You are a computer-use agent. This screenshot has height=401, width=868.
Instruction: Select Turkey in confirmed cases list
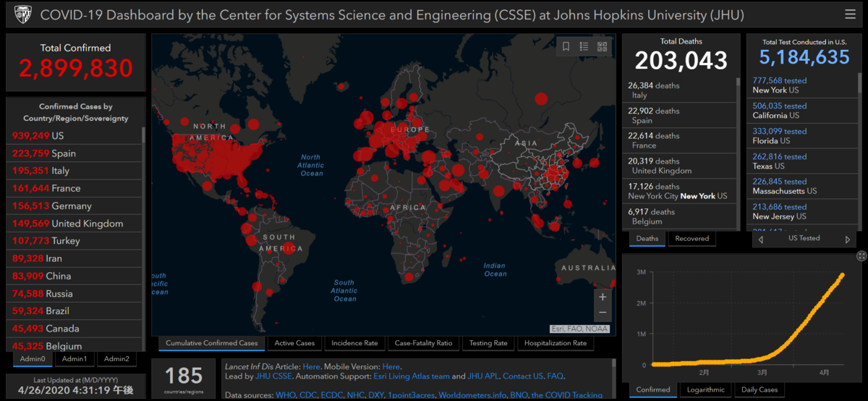click(x=75, y=241)
